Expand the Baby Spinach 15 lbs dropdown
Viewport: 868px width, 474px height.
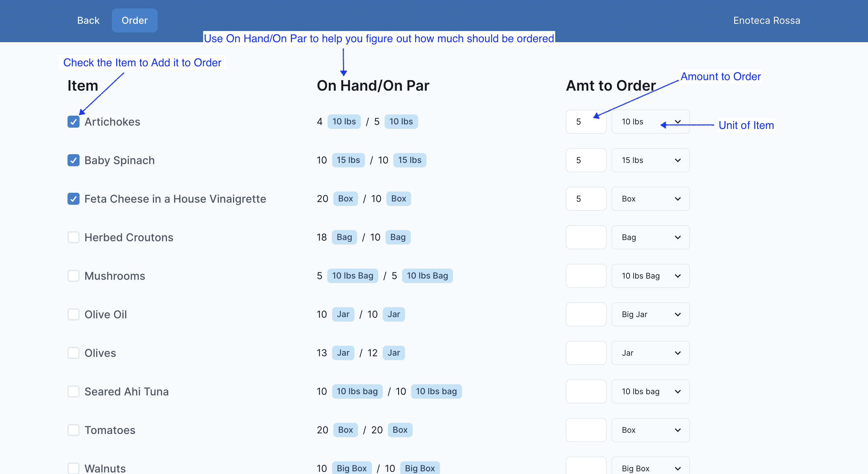[x=650, y=160]
